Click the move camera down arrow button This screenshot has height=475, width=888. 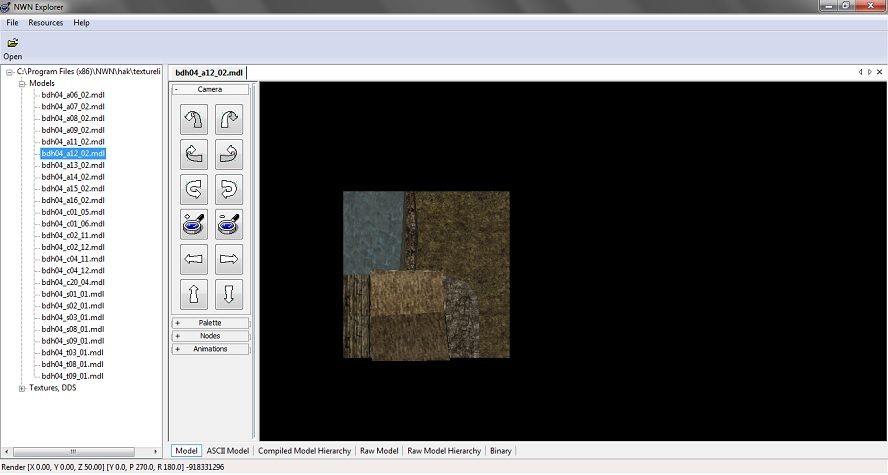point(229,295)
